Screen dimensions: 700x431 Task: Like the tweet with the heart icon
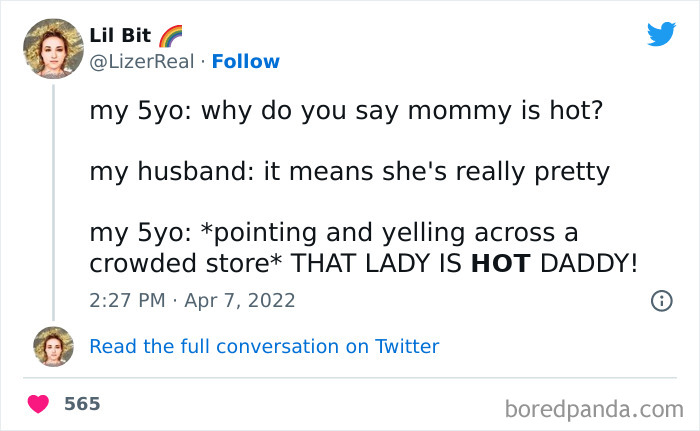(x=39, y=404)
